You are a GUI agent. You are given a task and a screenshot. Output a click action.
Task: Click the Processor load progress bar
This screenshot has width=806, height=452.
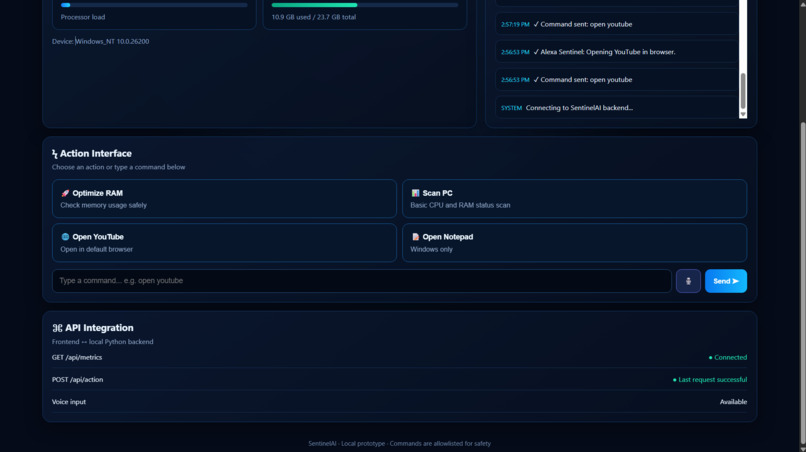154,5
